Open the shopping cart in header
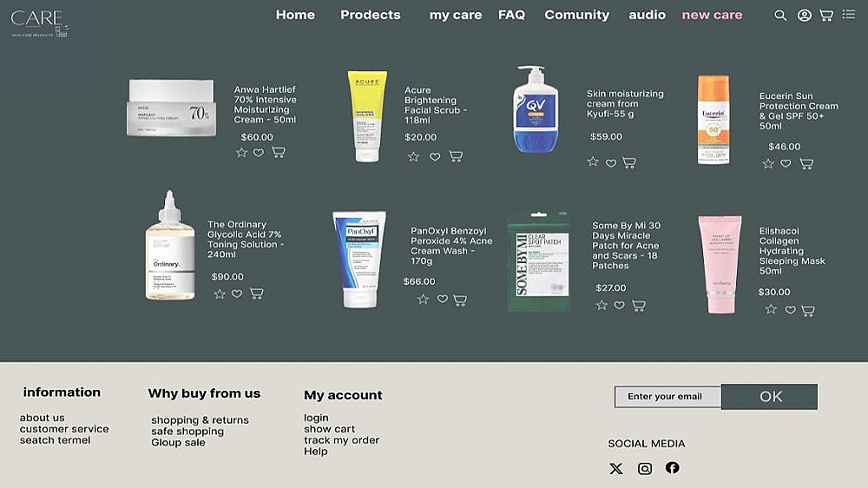This screenshot has height=488, width=868. [826, 16]
